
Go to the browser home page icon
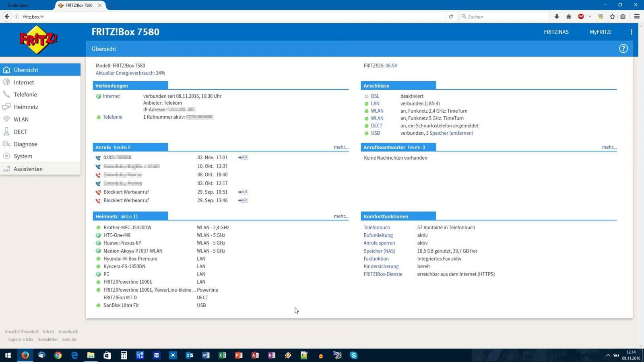tap(569, 16)
